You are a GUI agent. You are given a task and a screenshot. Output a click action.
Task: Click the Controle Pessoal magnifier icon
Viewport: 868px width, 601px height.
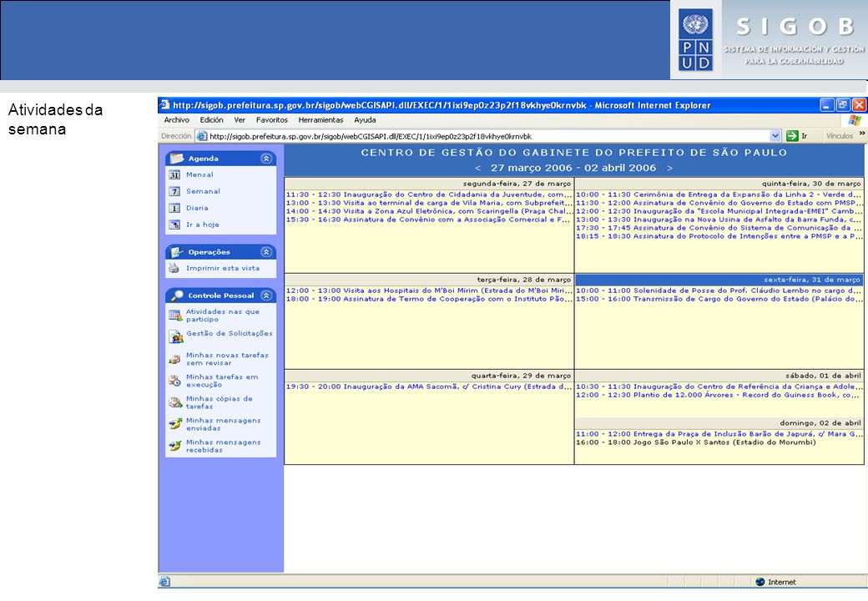(x=177, y=295)
